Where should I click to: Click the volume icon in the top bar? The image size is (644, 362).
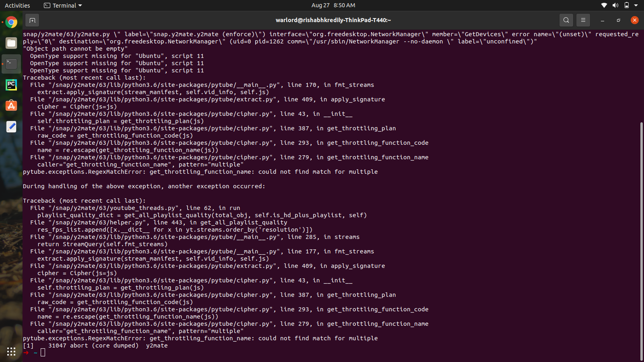615,5
